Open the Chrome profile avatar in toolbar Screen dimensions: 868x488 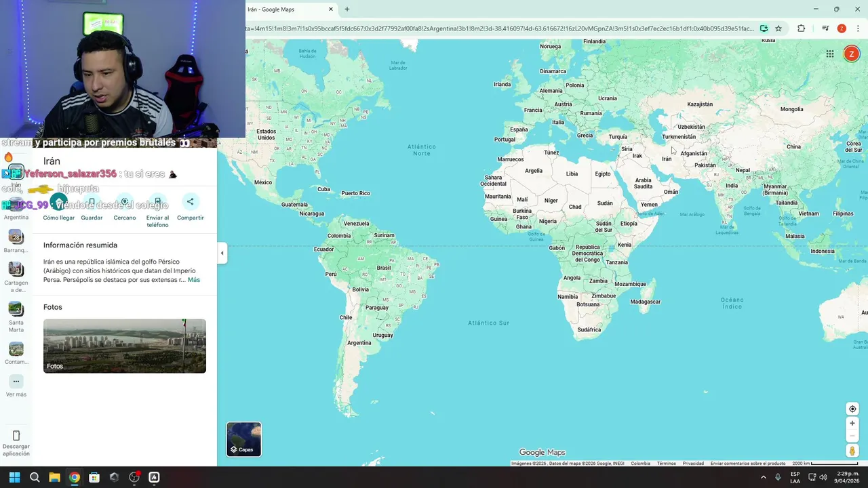[x=842, y=28]
